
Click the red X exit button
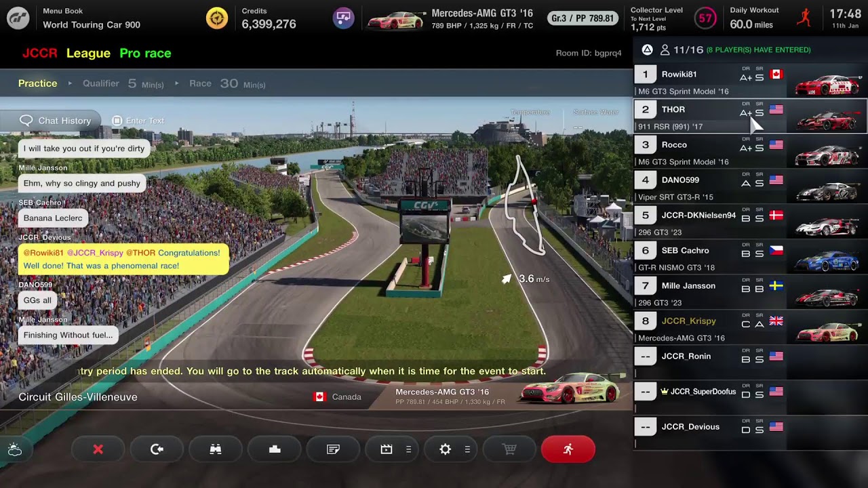pyautogui.click(x=98, y=449)
